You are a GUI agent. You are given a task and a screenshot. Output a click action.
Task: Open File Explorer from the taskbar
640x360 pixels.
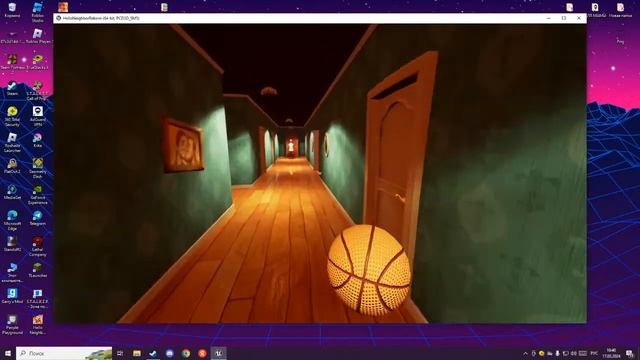tap(137, 353)
